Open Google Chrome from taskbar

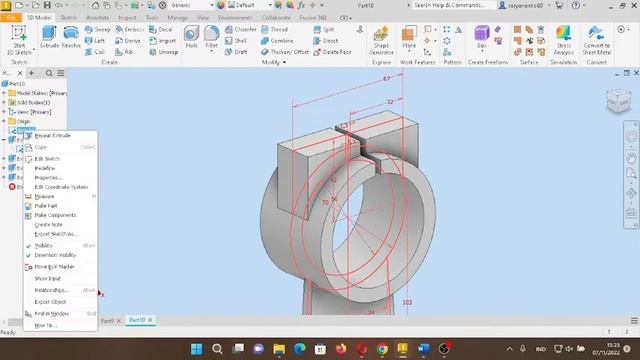(x=382, y=349)
